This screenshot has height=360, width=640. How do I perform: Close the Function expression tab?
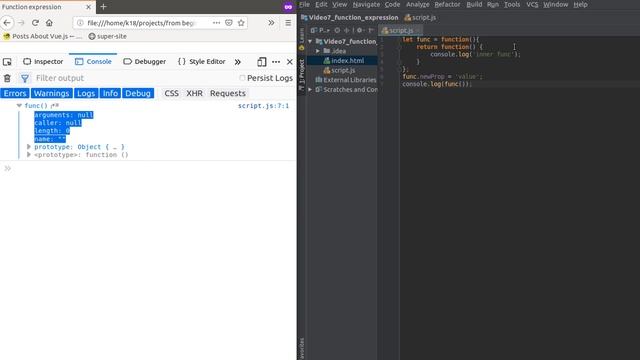point(88,7)
